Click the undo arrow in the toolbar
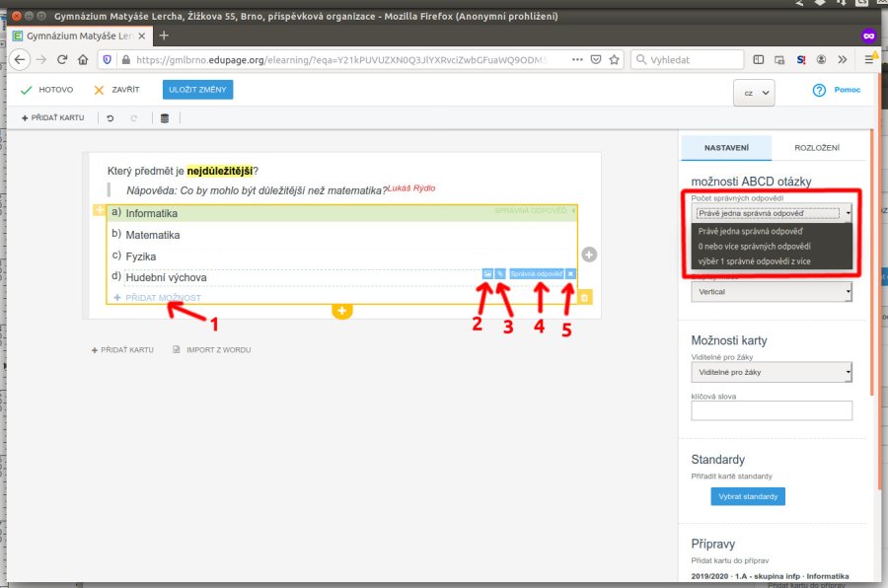Screen dimensions: 888x588 pyautogui.click(x=111, y=118)
